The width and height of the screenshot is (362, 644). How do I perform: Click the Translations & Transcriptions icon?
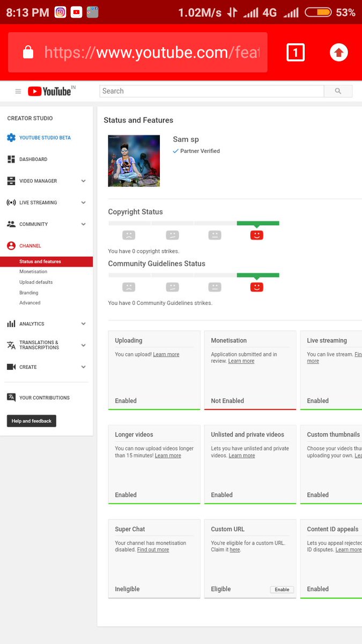click(11, 345)
